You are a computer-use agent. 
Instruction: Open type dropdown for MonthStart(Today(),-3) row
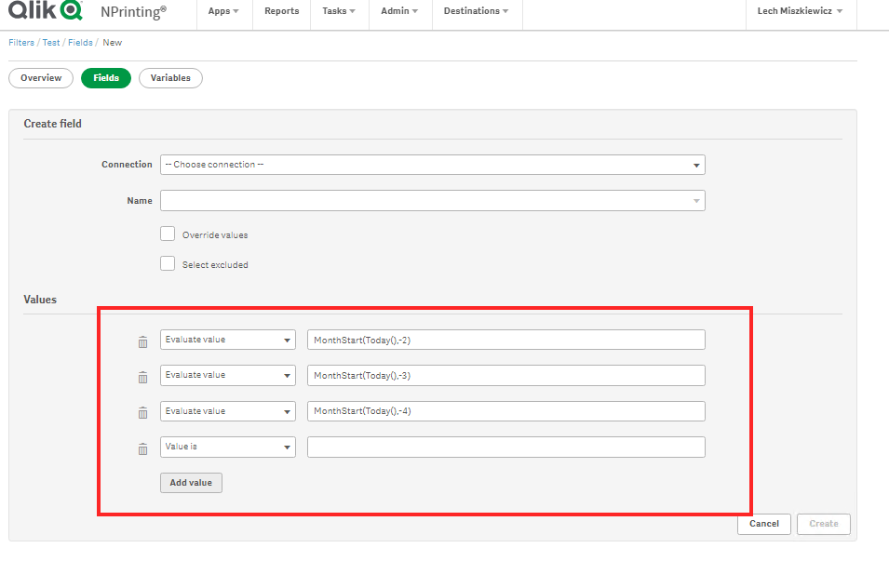pyautogui.click(x=228, y=376)
